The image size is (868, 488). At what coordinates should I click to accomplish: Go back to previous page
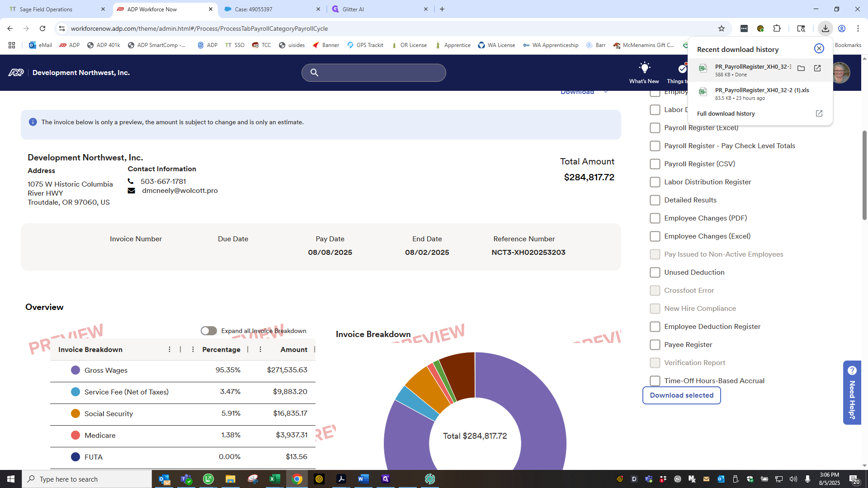10,28
